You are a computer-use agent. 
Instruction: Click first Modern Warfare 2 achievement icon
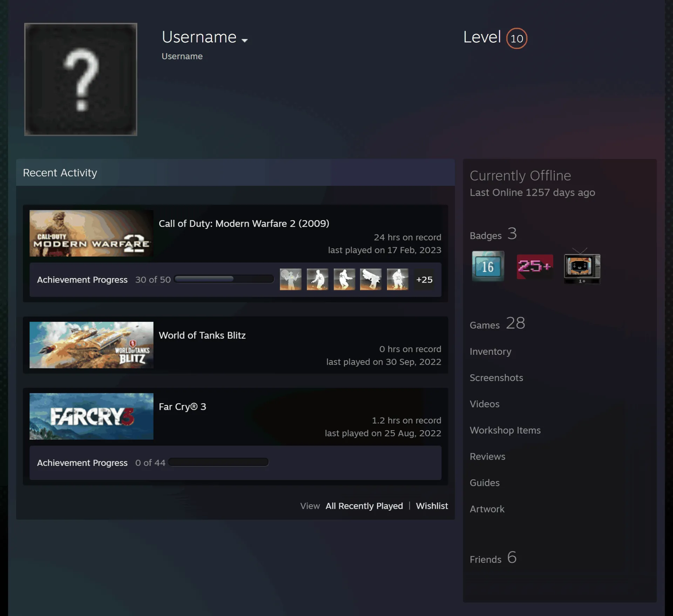(291, 279)
